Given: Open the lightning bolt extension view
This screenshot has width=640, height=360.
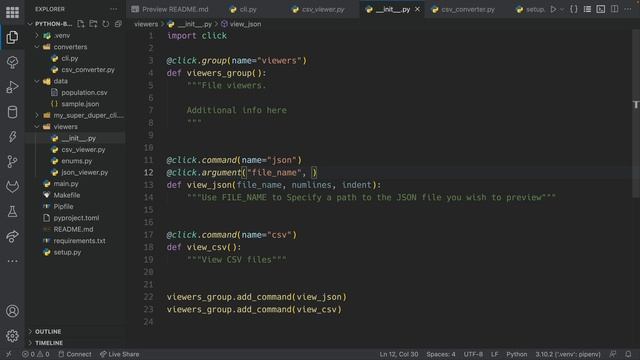Looking at the screenshot, I should [x=12, y=137].
